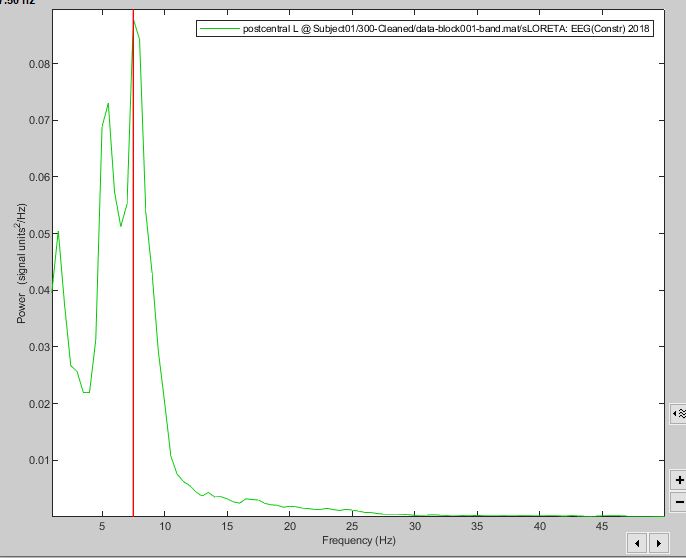Click the y-axis tick label 0.07

tap(37, 121)
